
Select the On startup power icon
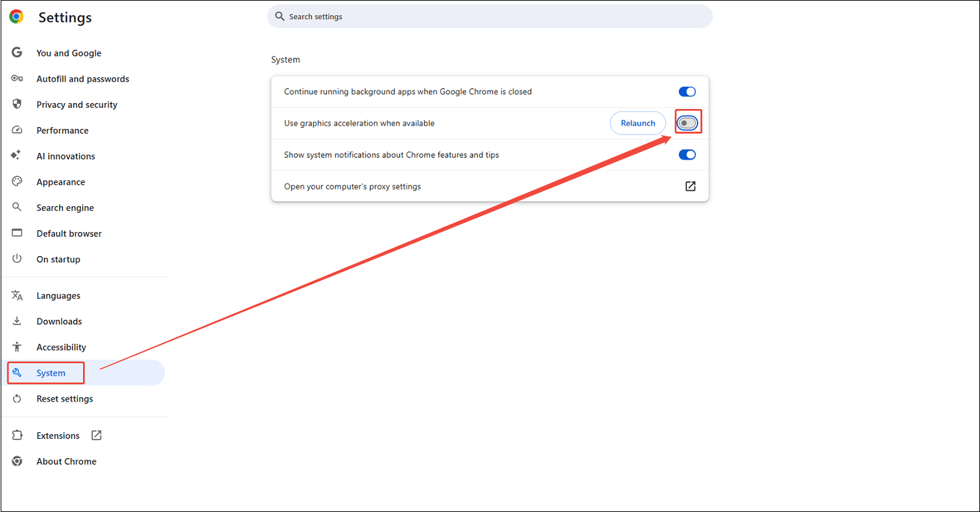coord(16,259)
